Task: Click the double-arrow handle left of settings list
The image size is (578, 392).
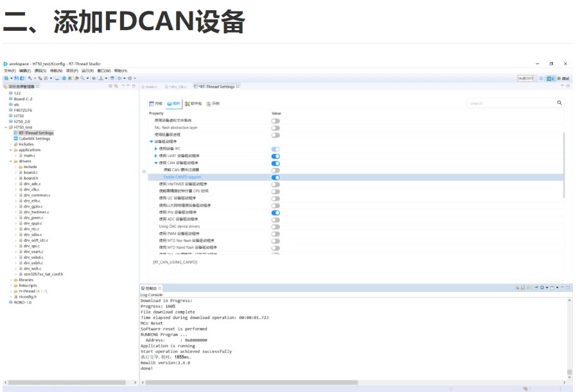Action: pyautogui.click(x=144, y=171)
